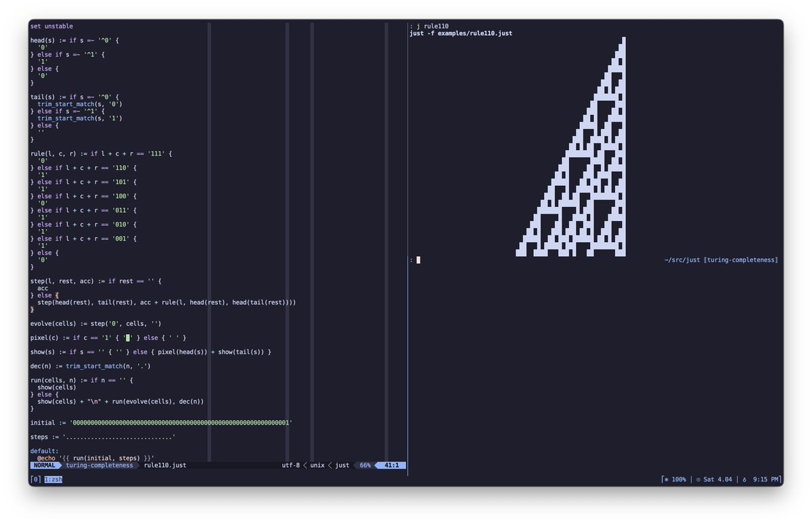
Task: Click the shell prompt cursor in right pane
Action: [x=418, y=260]
